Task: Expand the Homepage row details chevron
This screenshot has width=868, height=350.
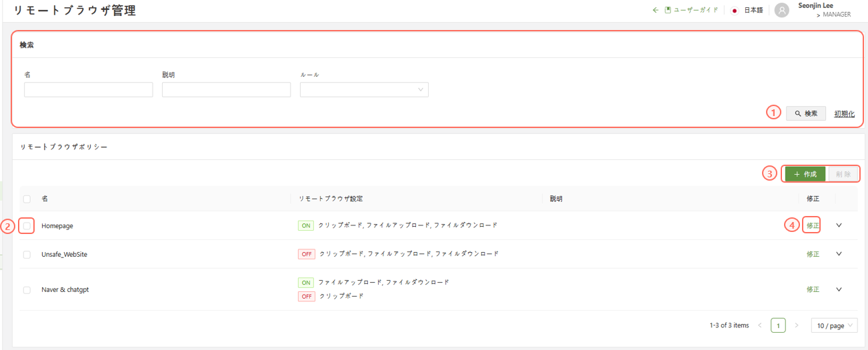Action: (x=839, y=225)
